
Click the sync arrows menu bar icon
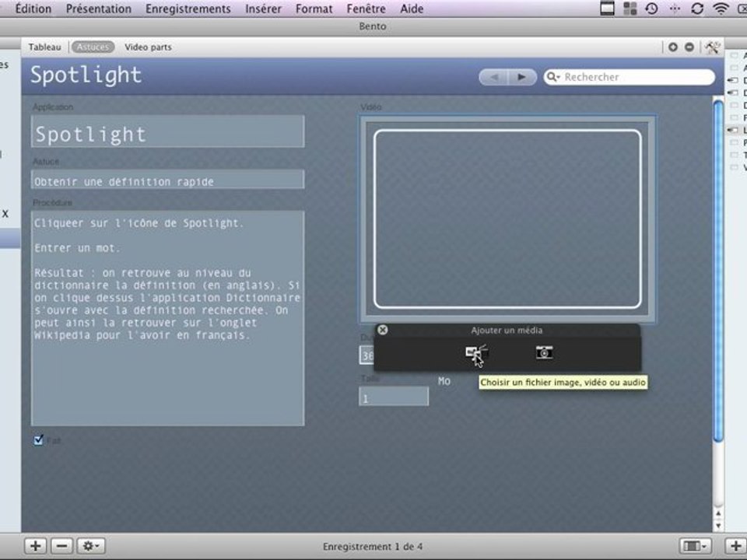697,9
